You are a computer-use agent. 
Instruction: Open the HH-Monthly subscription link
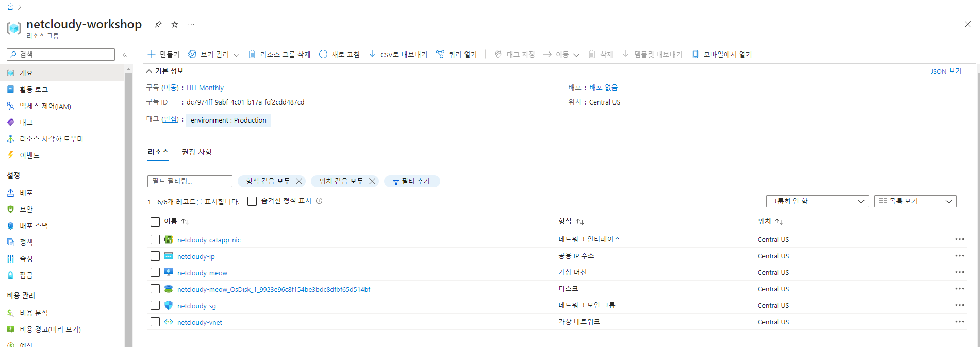tap(205, 88)
